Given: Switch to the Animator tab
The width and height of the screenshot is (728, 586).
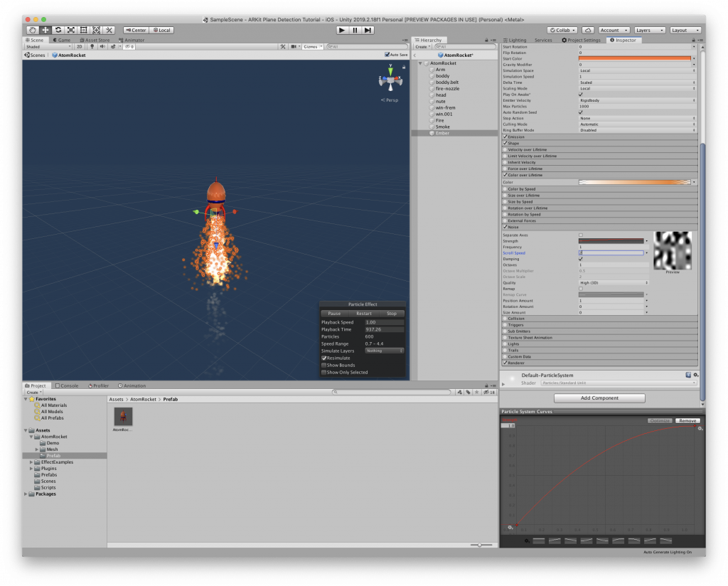Looking at the screenshot, I should tap(132, 41).
